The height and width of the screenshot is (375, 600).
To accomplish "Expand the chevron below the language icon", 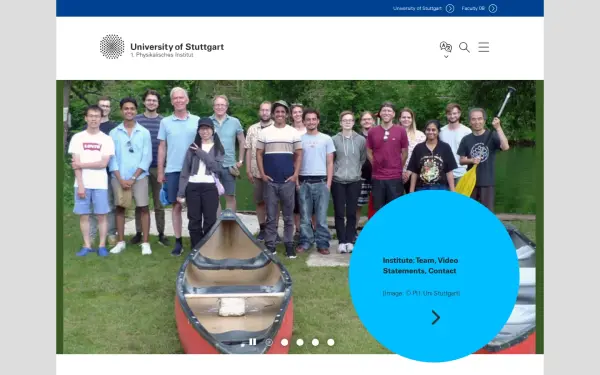I will (x=446, y=57).
